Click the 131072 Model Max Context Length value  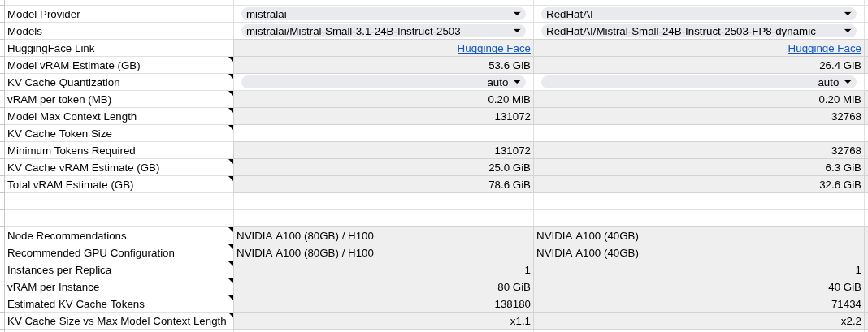384,116
